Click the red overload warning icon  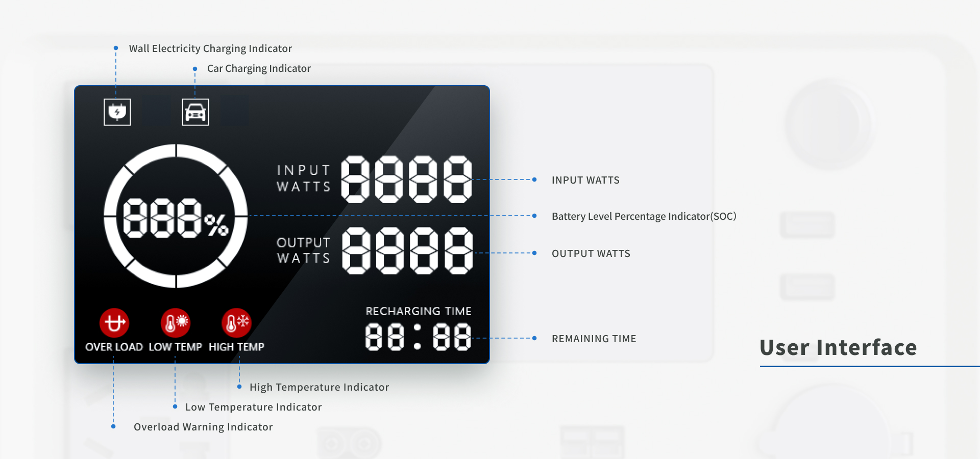114,323
